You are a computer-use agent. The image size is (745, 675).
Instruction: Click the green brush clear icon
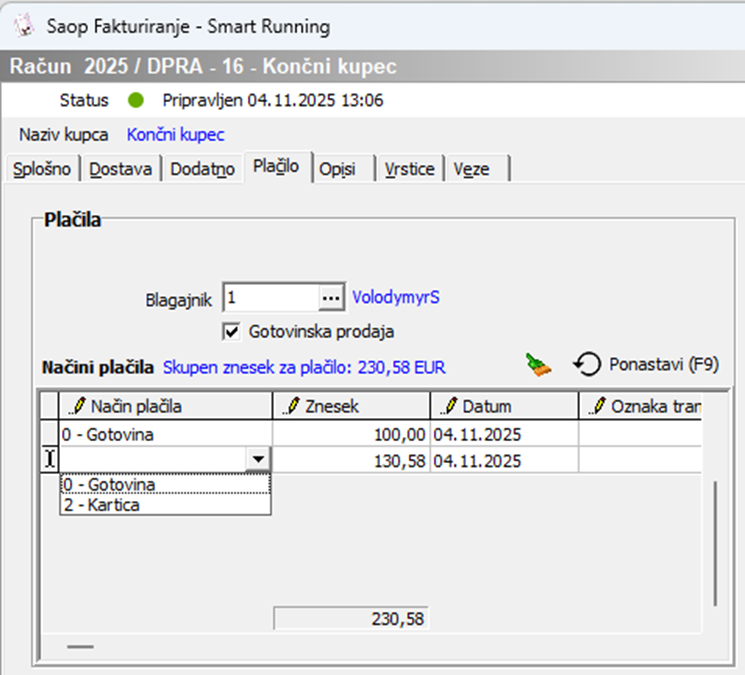(x=539, y=365)
